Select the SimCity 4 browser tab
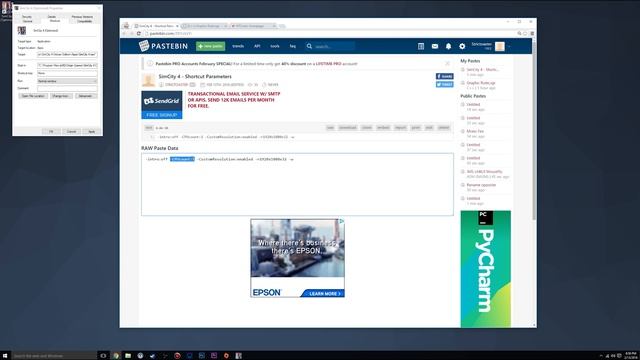The height and width of the screenshot is (360, 640). pyautogui.click(x=156, y=26)
